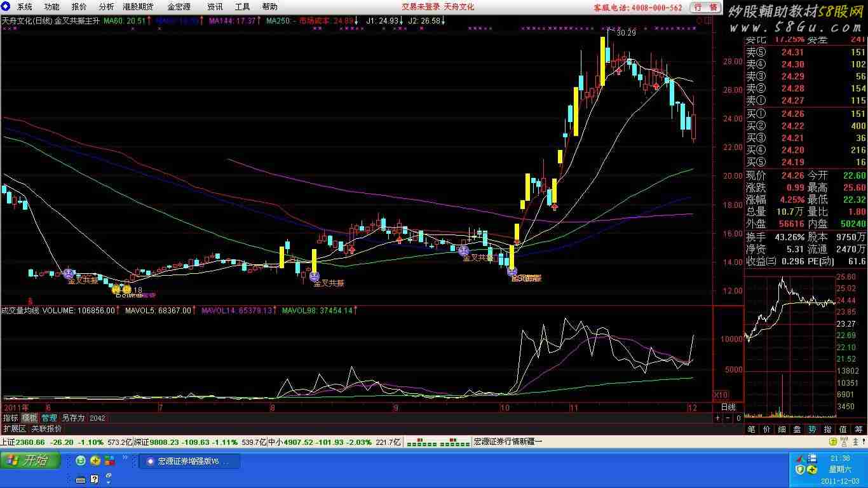This screenshot has width=868, height=488.
Task: Switch to the 指标 tab
Action: [10, 418]
